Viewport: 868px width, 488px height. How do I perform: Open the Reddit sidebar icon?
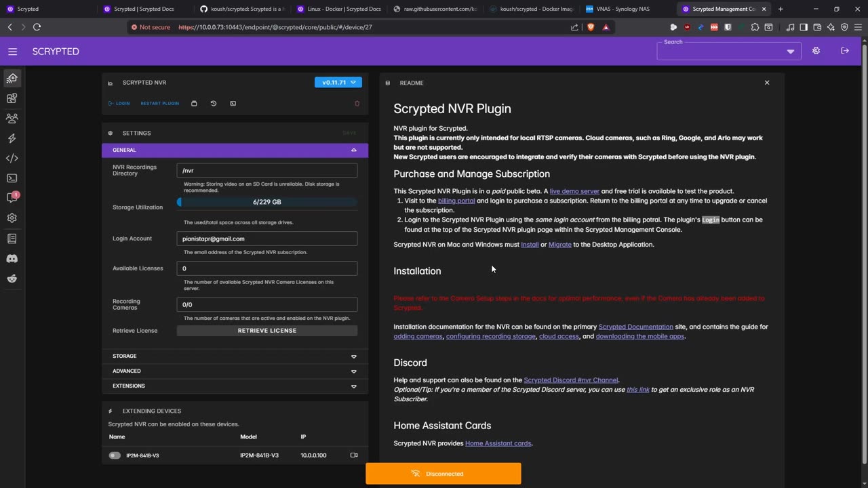pos(12,279)
